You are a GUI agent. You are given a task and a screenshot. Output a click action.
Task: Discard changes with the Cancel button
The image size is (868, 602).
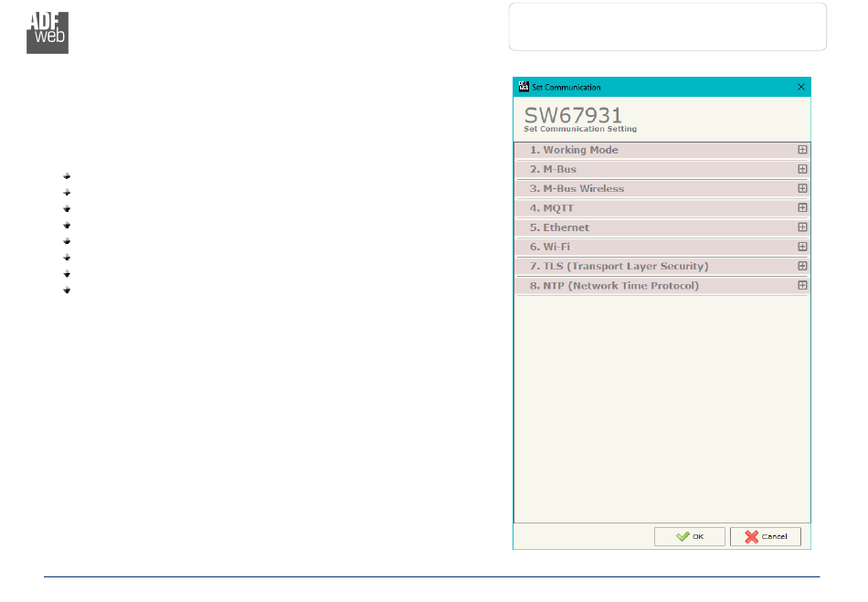765,537
